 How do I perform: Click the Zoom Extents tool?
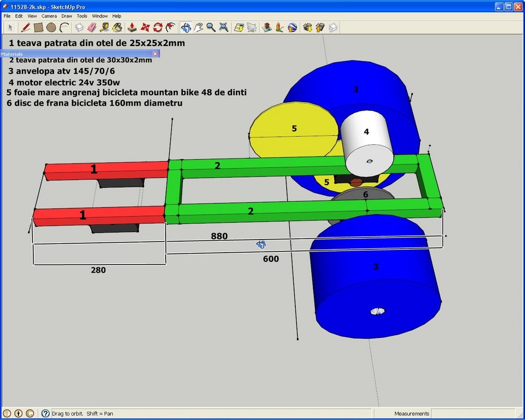click(x=224, y=27)
